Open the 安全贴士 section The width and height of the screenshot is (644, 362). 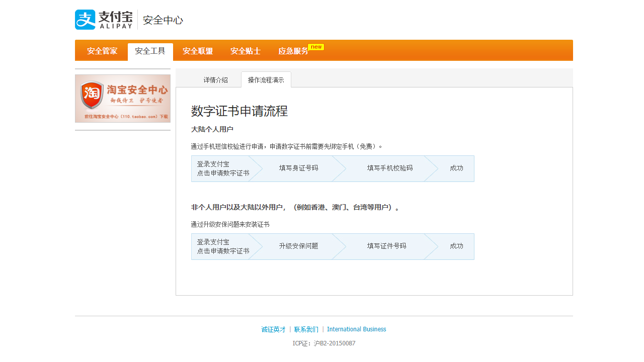click(245, 50)
